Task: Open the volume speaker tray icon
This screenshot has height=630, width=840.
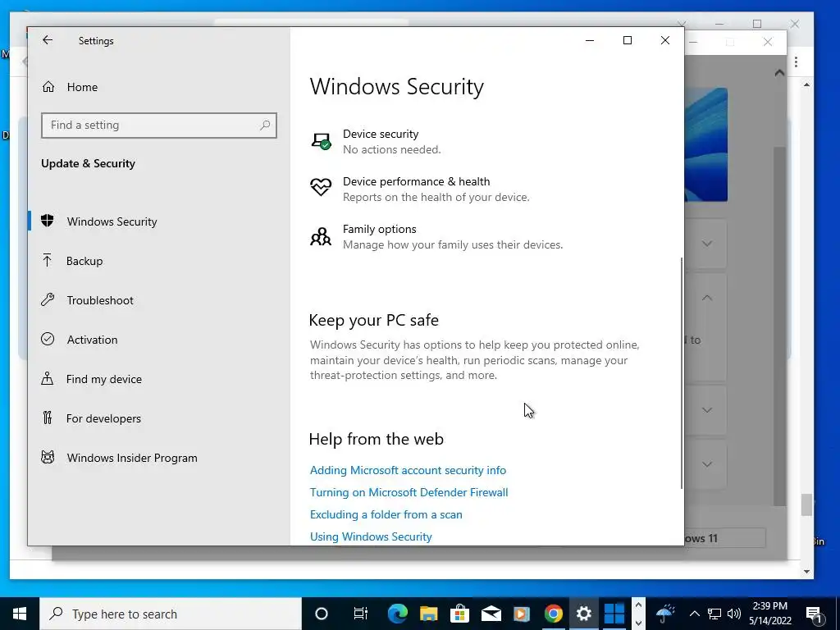Action: pos(734,614)
